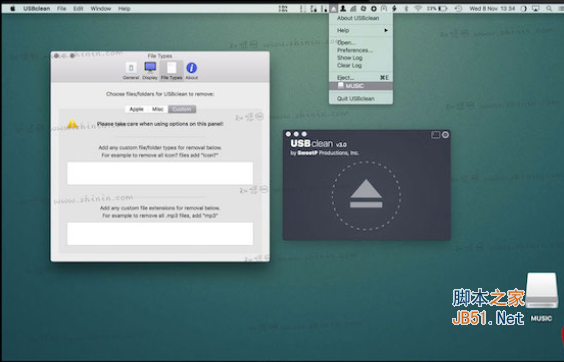Click the Bluetooth menu bar icon
564x362 pixels.
(406, 8)
